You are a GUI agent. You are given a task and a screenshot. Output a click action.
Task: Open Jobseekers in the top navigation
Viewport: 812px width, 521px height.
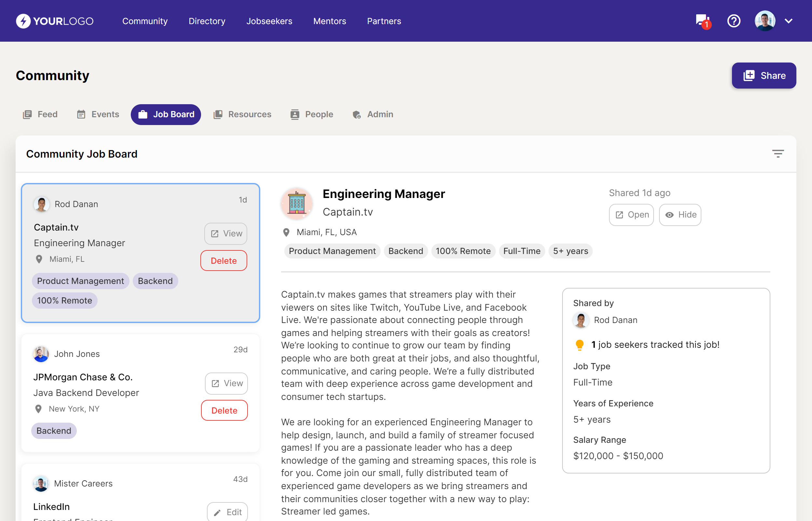pyautogui.click(x=269, y=21)
